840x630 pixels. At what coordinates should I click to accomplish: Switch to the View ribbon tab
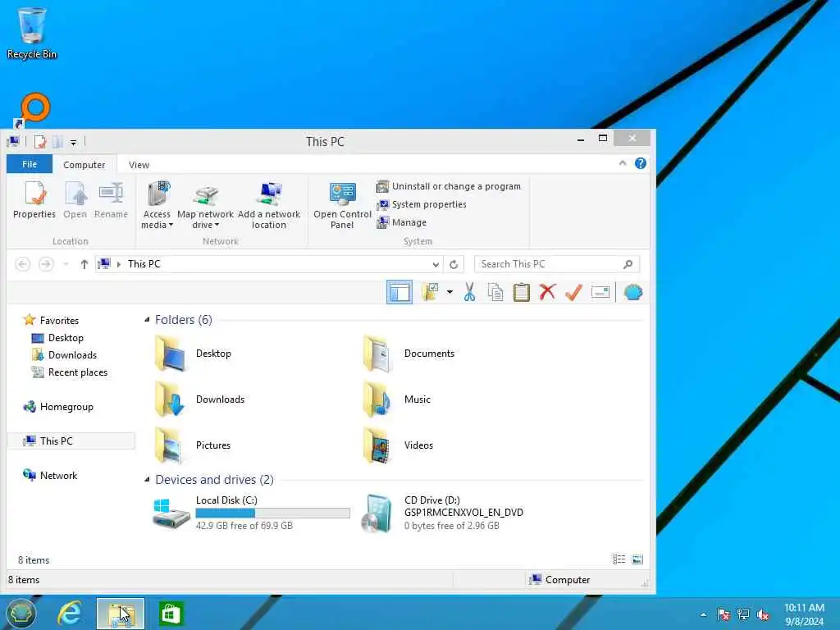tap(139, 164)
